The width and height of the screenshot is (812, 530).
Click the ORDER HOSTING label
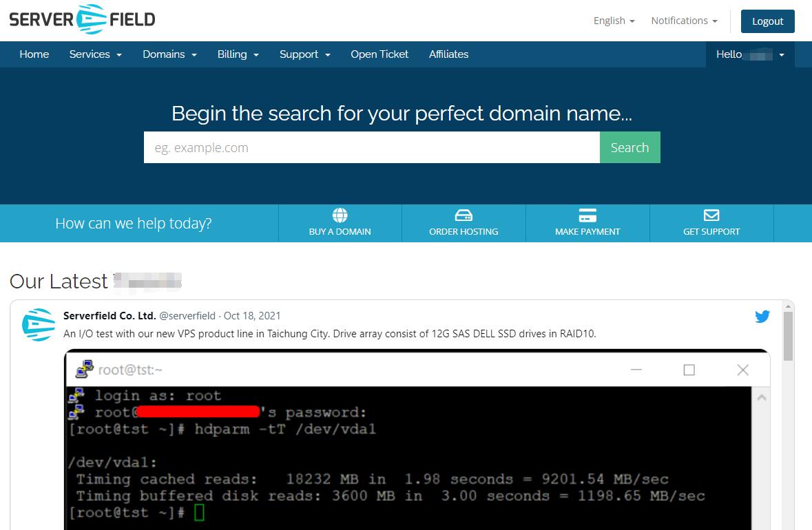[464, 232]
